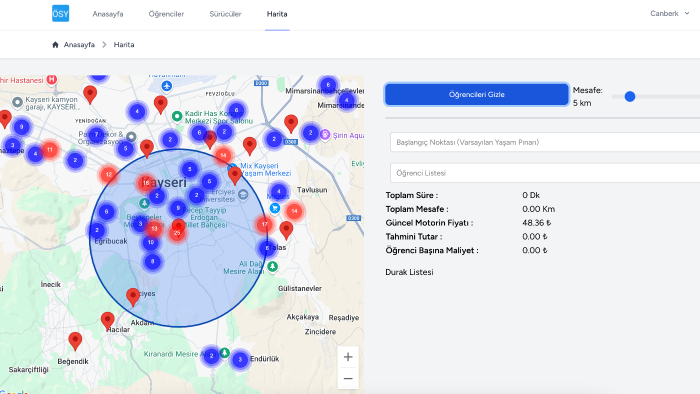Click the red cluster marker 12
Viewport: 700px width, 394px height.
[x=108, y=174]
